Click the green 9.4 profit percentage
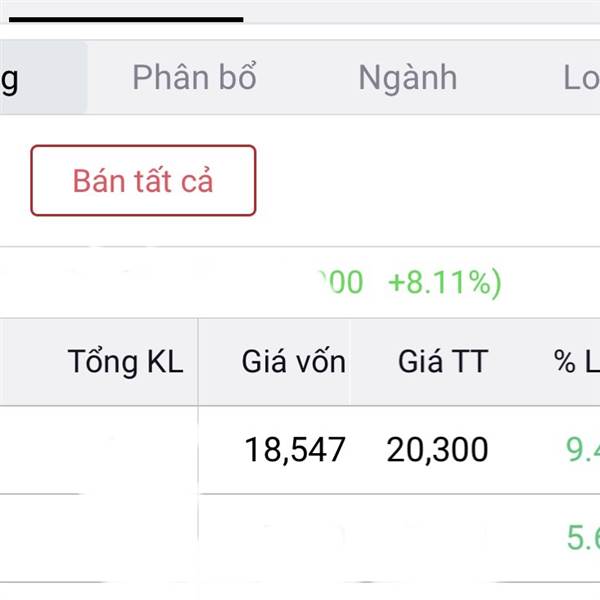 pyautogui.click(x=583, y=449)
